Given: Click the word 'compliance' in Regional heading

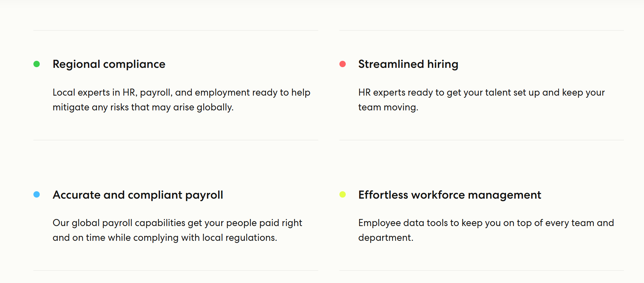Looking at the screenshot, I should pos(134,65).
